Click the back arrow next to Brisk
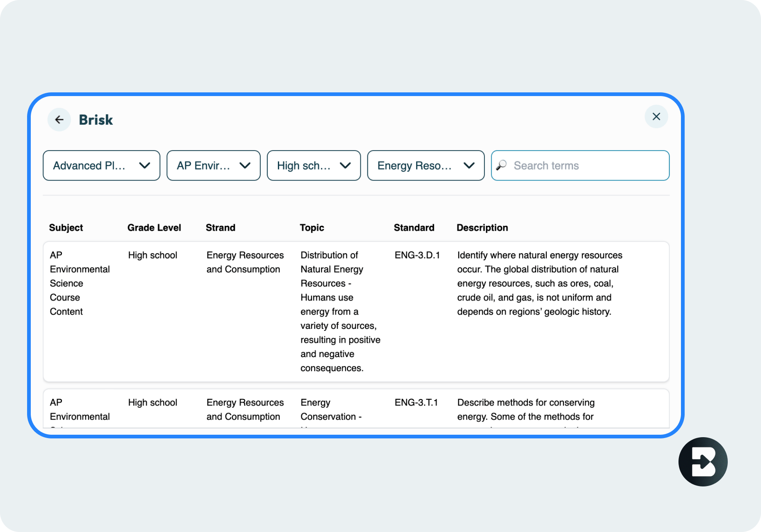The image size is (761, 532). [59, 120]
